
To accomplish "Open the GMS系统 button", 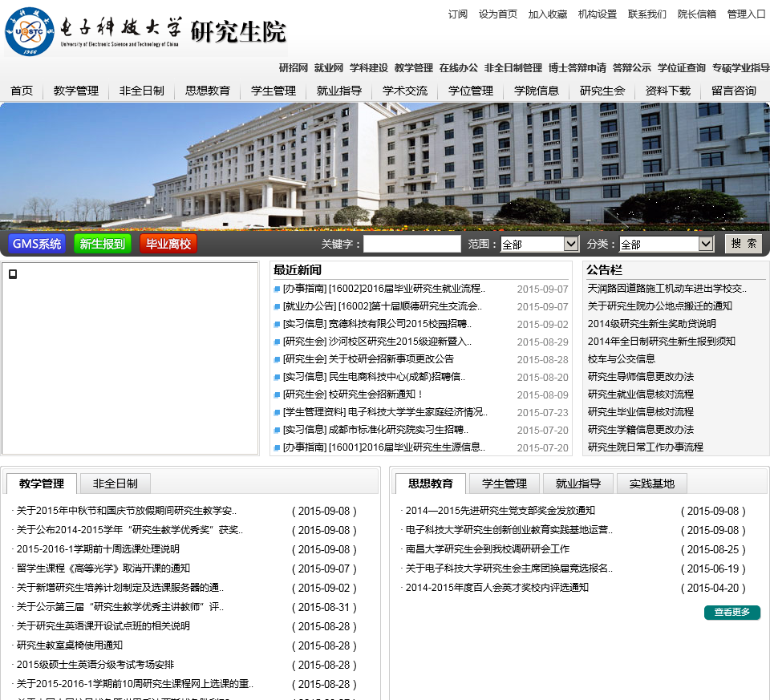I will (37, 244).
